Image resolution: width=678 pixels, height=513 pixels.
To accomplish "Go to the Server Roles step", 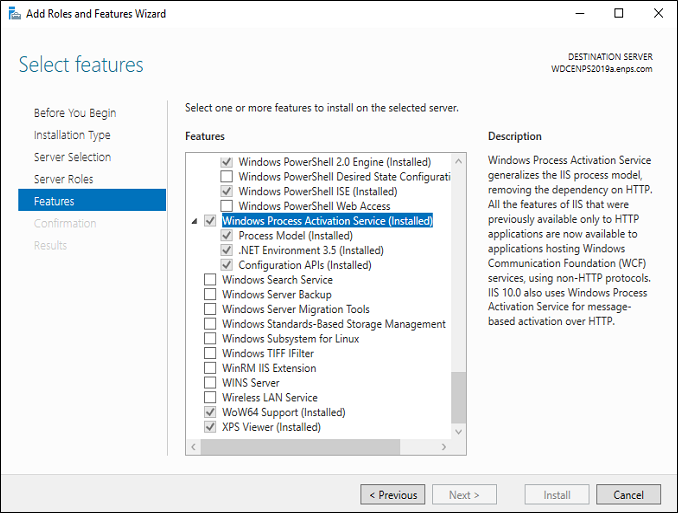I will point(64,179).
